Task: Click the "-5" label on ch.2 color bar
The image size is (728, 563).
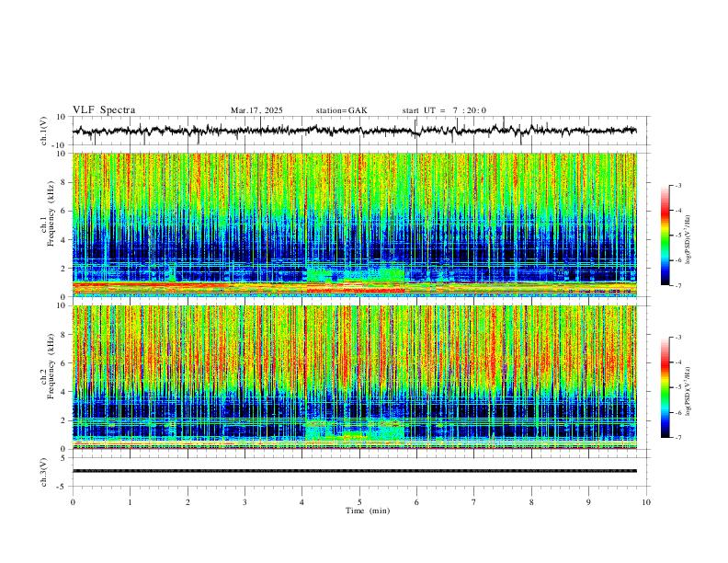Action: (677, 387)
